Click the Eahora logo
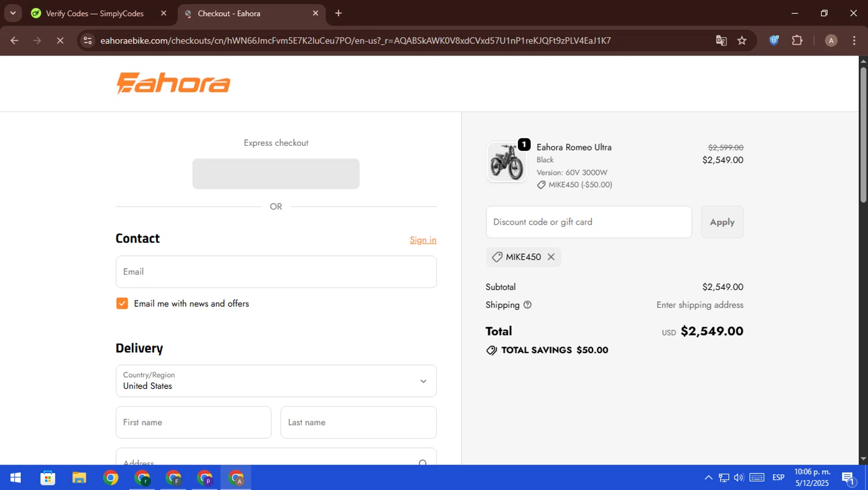 pyautogui.click(x=174, y=83)
